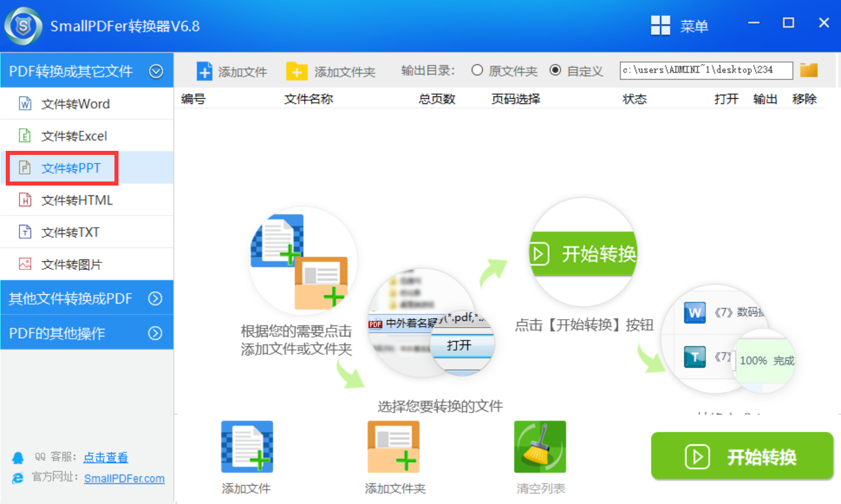Click the output directory path field
This screenshot has height=504, width=841.
point(706,70)
